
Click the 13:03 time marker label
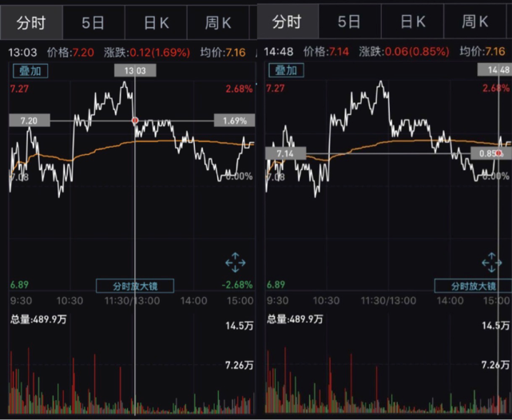(x=135, y=70)
